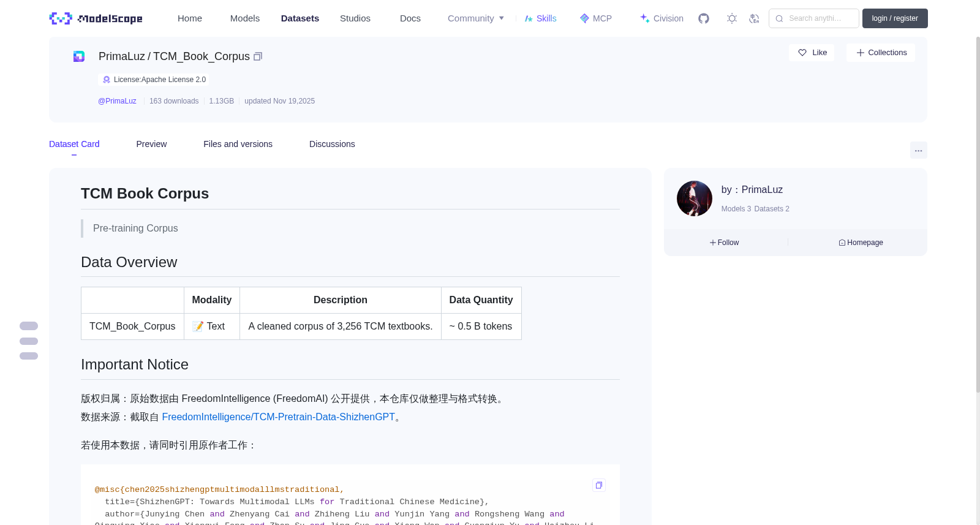Click the '163 downloads' text
This screenshot has height=525, width=980.
[x=174, y=101]
